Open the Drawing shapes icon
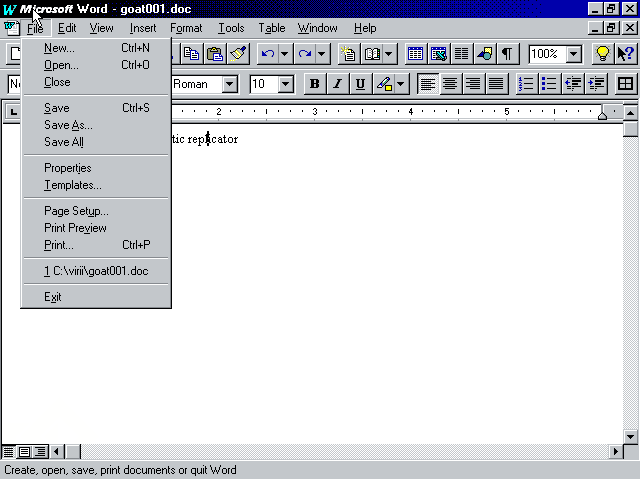640x480 pixels. click(484, 54)
